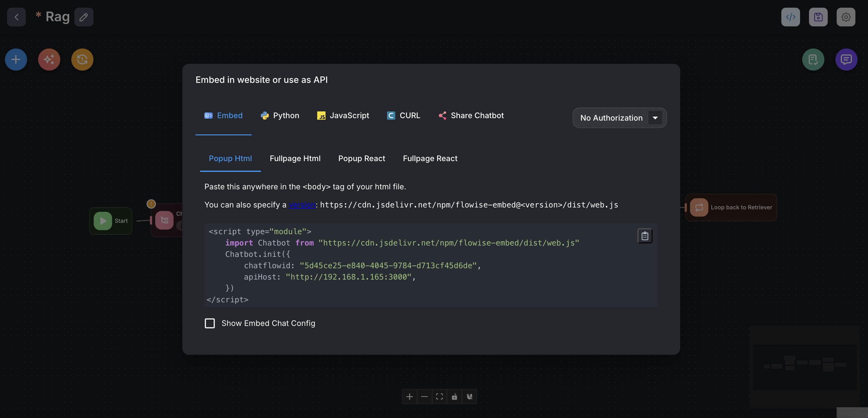Toggle the snapping magnet control
The height and width of the screenshot is (418, 868).
coord(469,397)
